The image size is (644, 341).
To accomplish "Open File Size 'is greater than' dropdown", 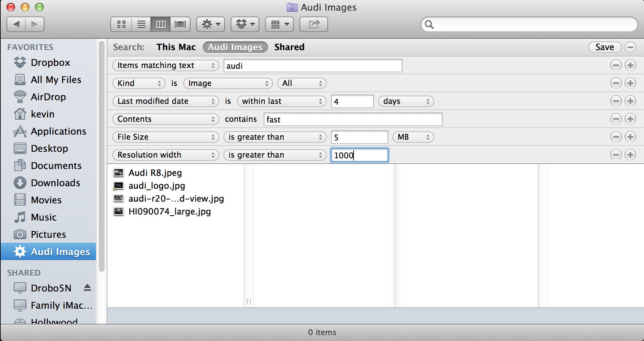I will [x=275, y=137].
